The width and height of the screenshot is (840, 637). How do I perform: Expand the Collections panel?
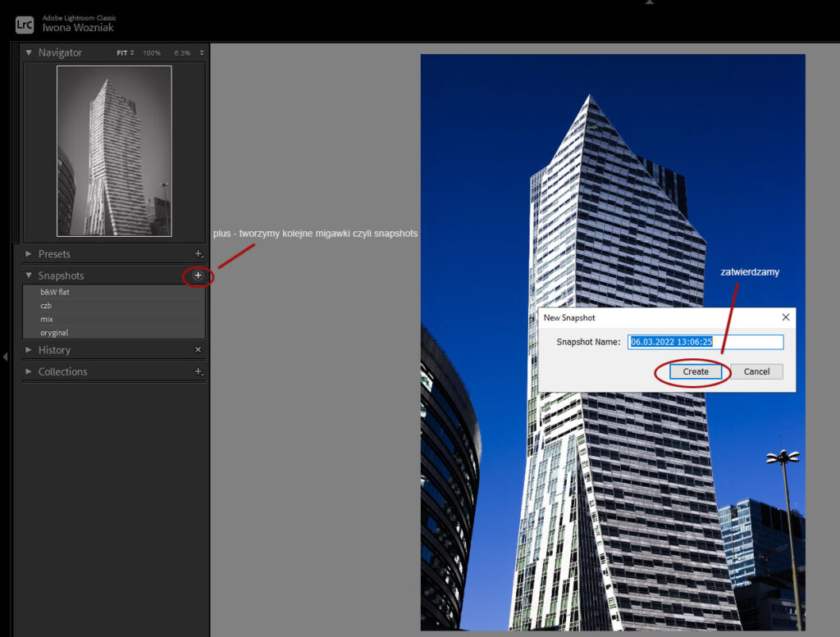point(27,371)
